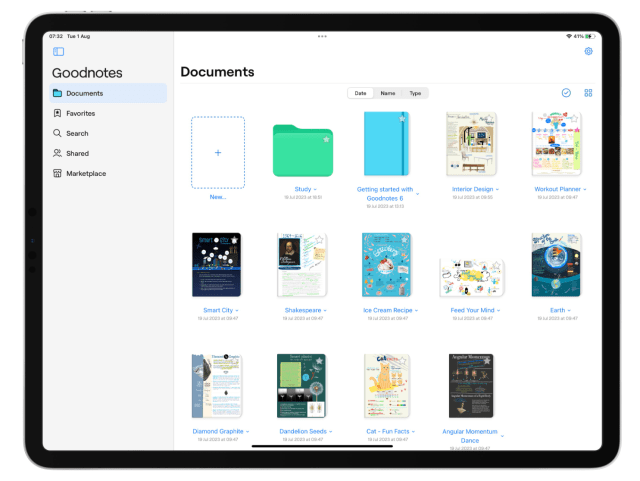Sort documents by Type
The width and height of the screenshot is (640, 481).
pos(415,93)
